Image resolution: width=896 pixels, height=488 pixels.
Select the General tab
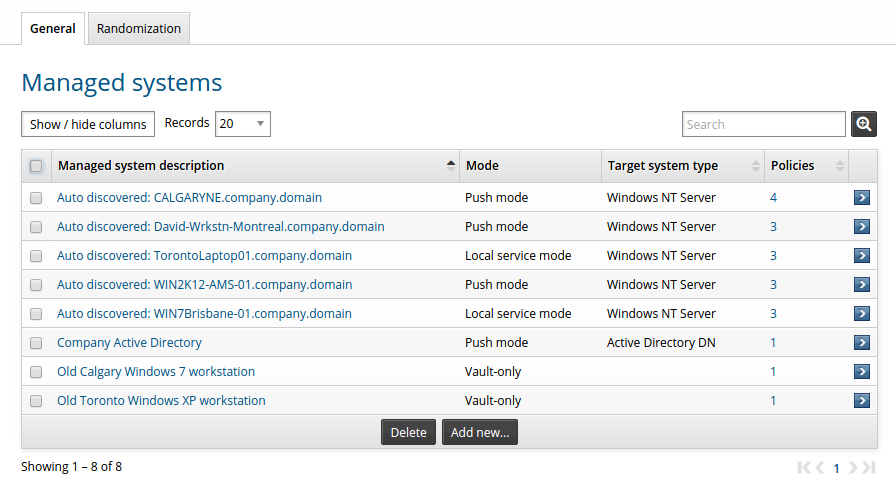[53, 29]
